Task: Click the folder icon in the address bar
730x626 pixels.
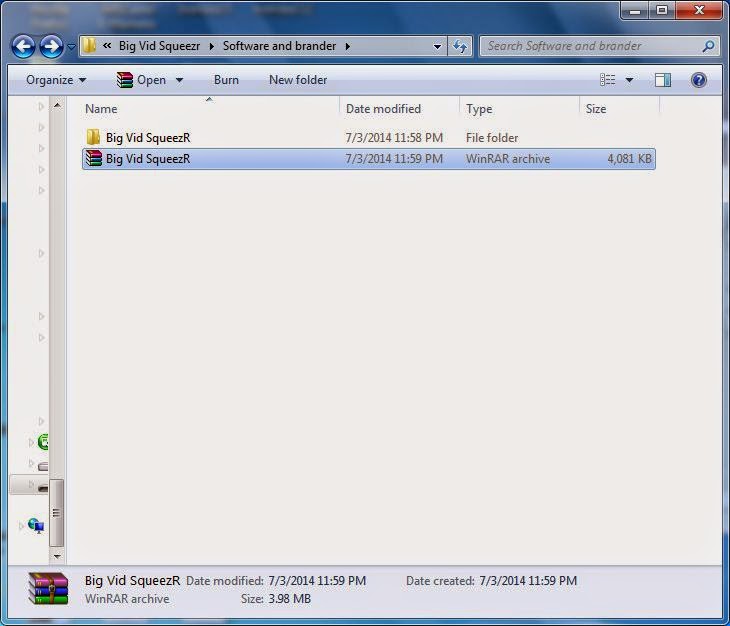Action: point(89,46)
